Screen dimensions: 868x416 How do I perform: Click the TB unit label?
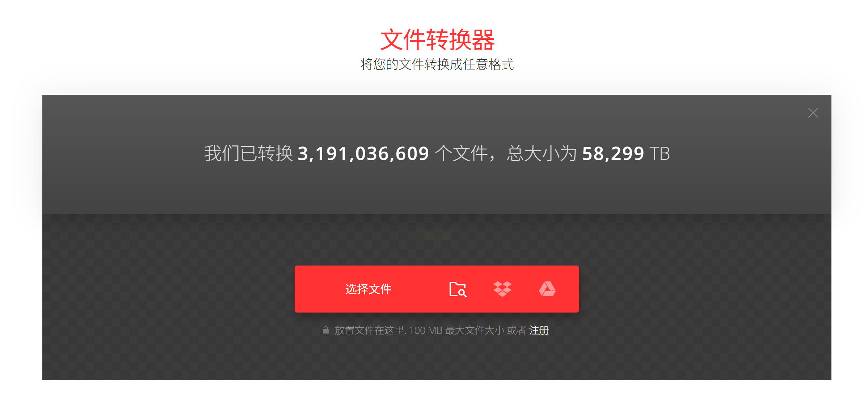point(660,153)
